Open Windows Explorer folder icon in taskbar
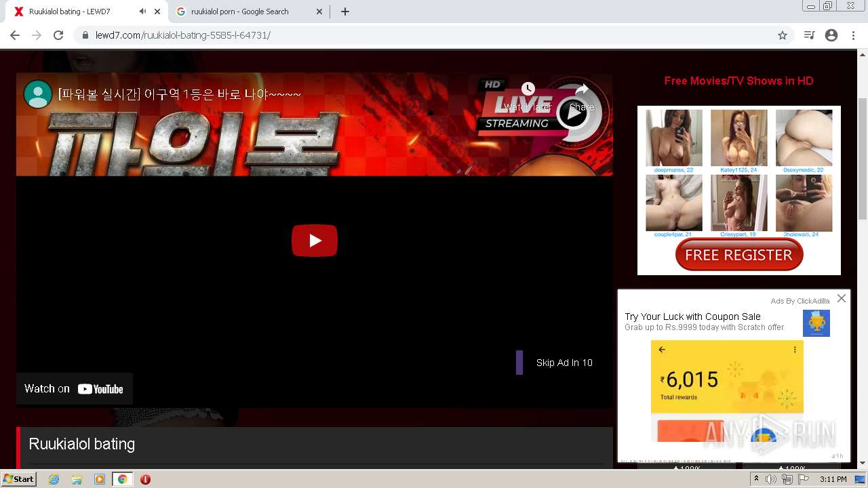 [77, 479]
